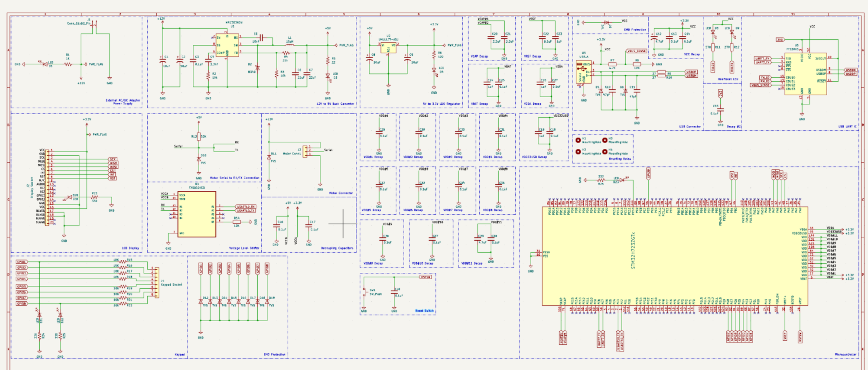Viewport: 868px width, 370px height.
Task: Click the 'LCD Display' section title text
Action: tap(130, 248)
